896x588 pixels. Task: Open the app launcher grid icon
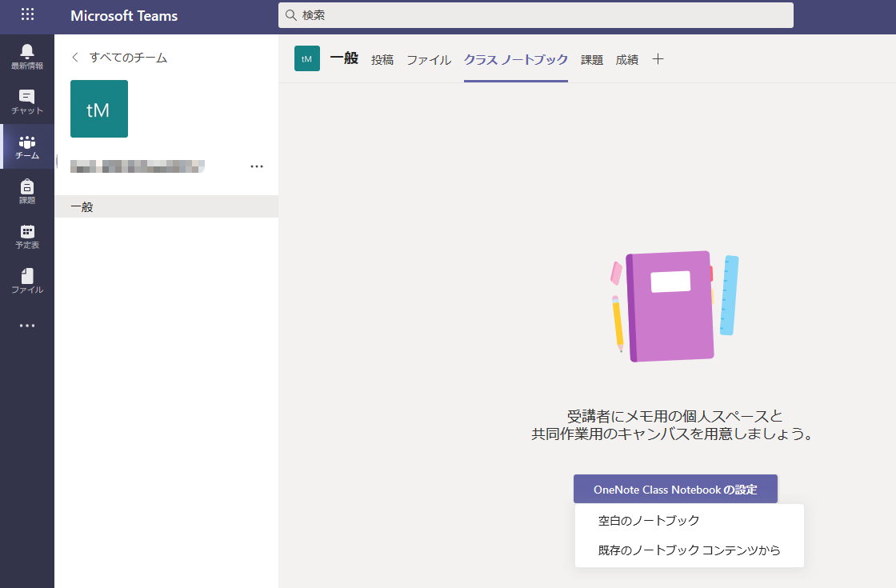(x=27, y=15)
